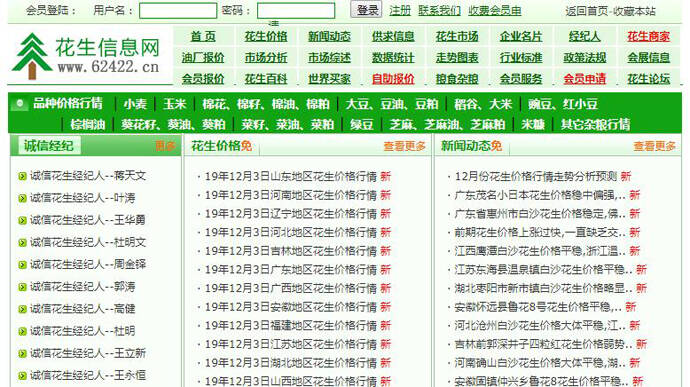This screenshot has width=690, height=387.
Task: Open 花生百科 navigation item
Action: pos(266,79)
